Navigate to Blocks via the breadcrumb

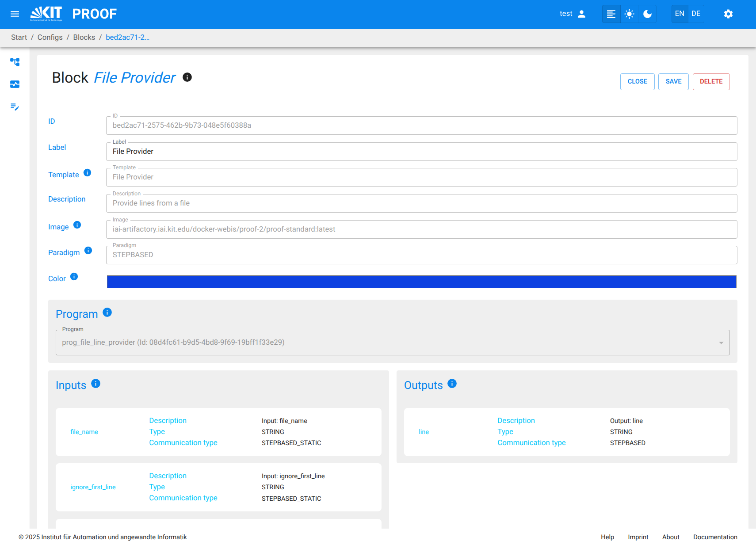(x=84, y=37)
